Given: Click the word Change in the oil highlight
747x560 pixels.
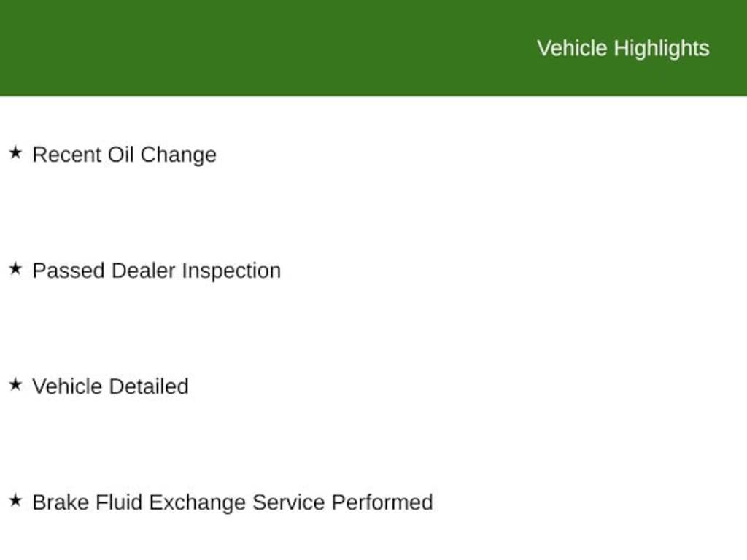Looking at the screenshot, I should 179,155.
